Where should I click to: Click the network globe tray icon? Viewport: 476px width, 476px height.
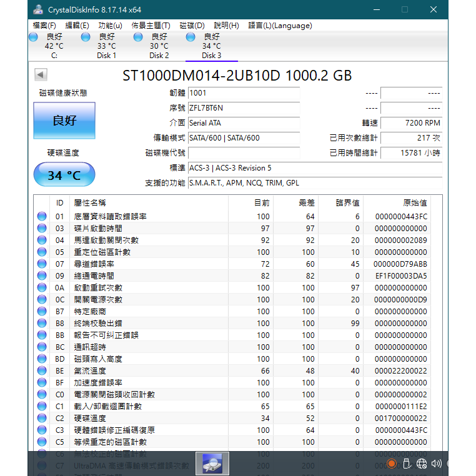[422, 464]
